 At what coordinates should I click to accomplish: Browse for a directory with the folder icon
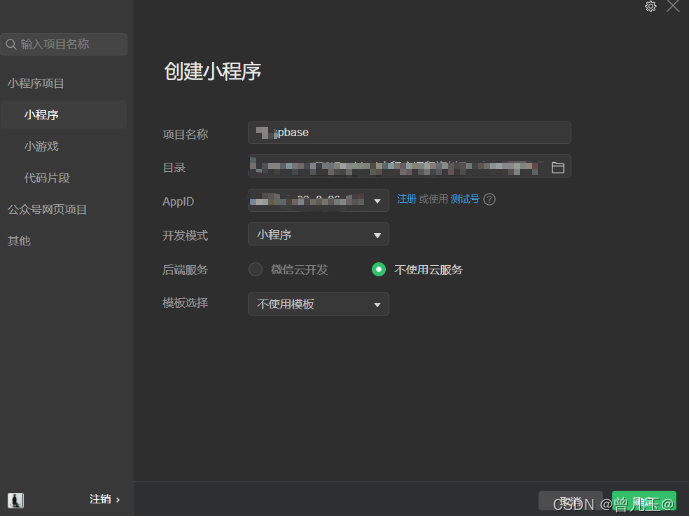pyautogui.click(x=558, y=167)
